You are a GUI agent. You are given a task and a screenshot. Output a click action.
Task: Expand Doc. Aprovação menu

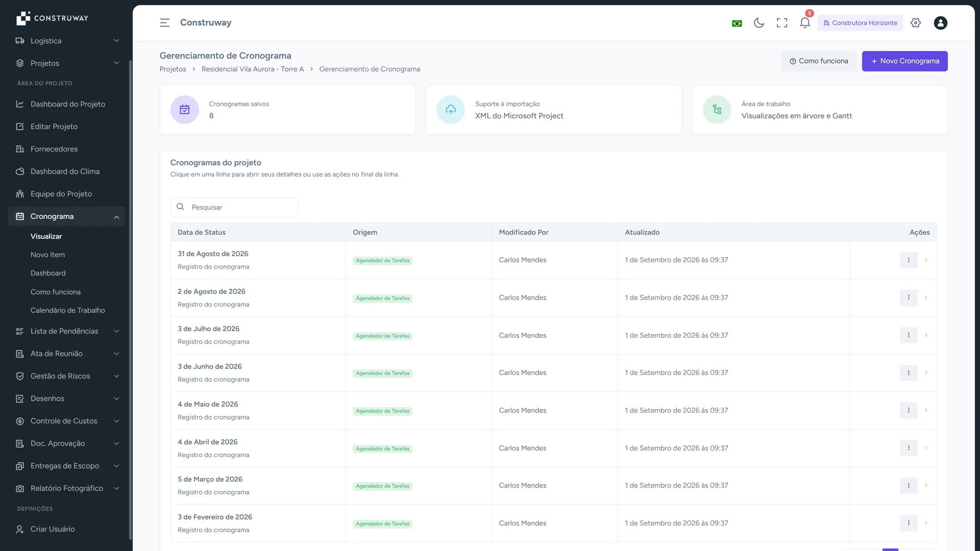coord(66,443)
